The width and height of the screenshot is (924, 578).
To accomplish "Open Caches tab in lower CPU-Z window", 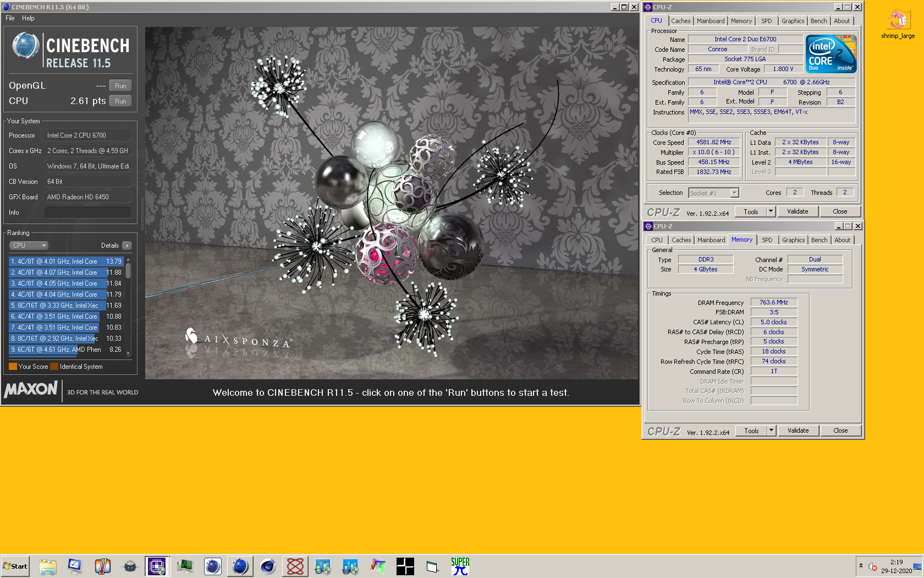I will pyautogui.click(x=681, y=240).
